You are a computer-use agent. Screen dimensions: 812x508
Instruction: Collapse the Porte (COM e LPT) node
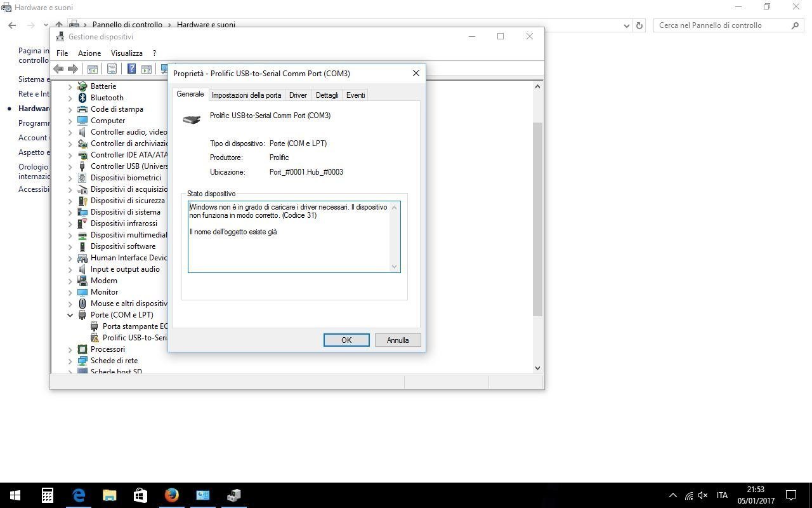click(70, 315)
